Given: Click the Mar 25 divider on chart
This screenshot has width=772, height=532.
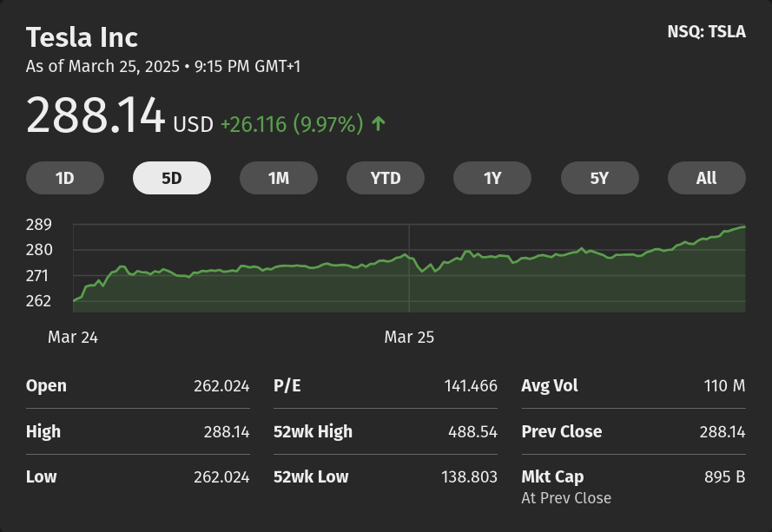Looking at the screenshot, I should tap(409, 269).
